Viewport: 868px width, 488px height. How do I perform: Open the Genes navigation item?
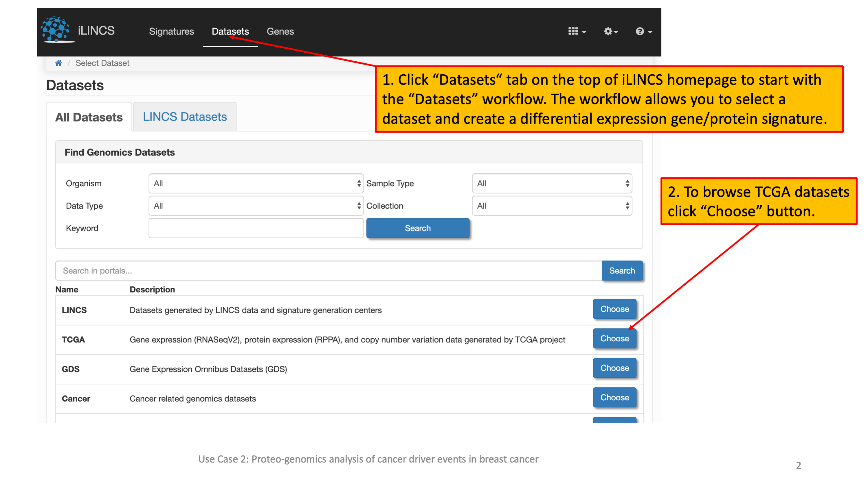click(x=280, y=31)
